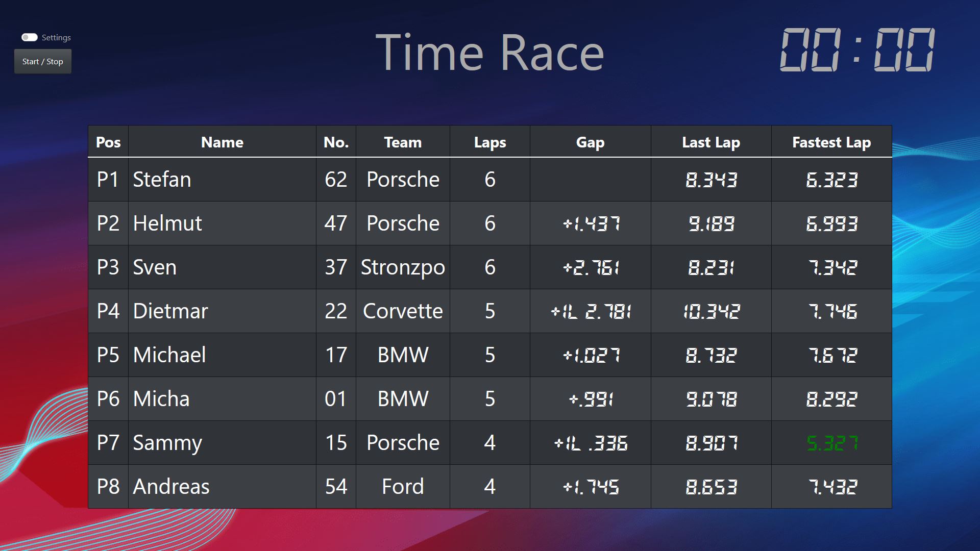Viewport: 980px width, 551px height.
Task: Click Dietmar's gap time cell
Action: coord(591,311)
